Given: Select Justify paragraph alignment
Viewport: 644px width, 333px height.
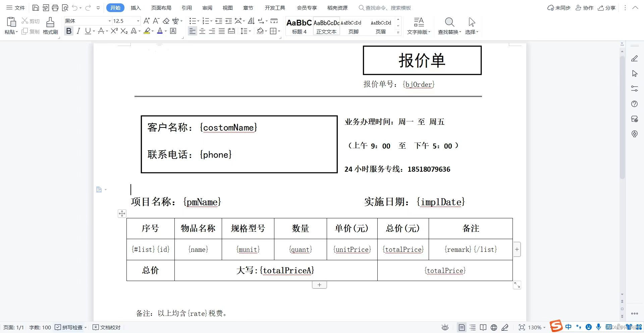Looking at the screenshot, I should pyautogui.click(x=222, y=31).
